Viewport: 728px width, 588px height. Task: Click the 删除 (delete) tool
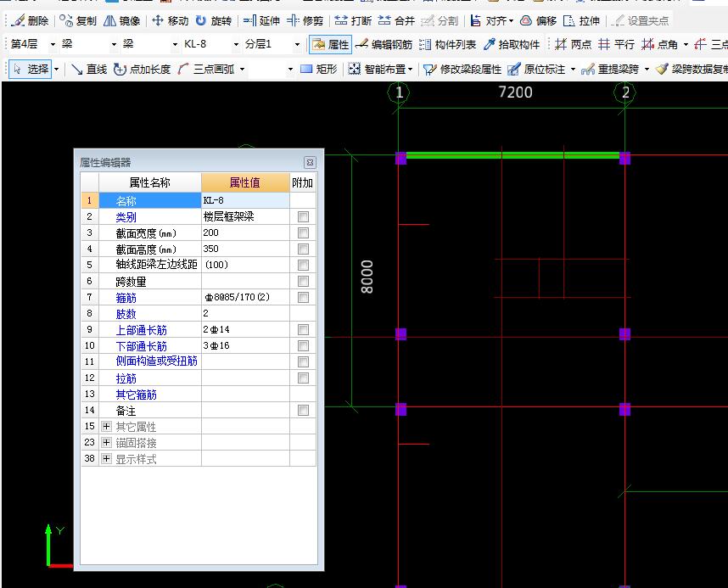(31, 20)
